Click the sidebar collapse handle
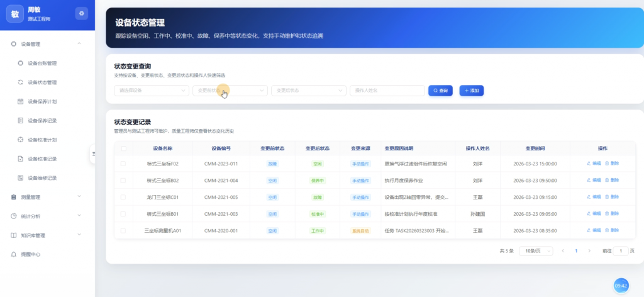 [93, 154]
